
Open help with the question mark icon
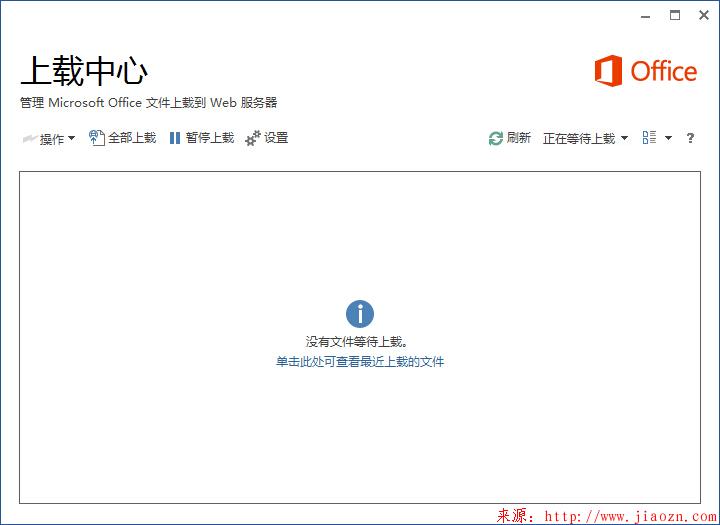click(x=690, y=138)
